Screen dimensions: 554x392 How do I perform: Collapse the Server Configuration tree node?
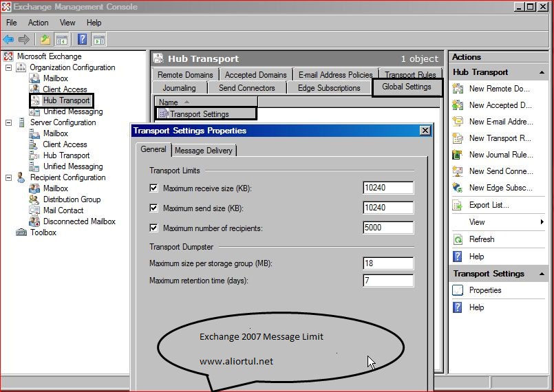(x=9, y=122)
